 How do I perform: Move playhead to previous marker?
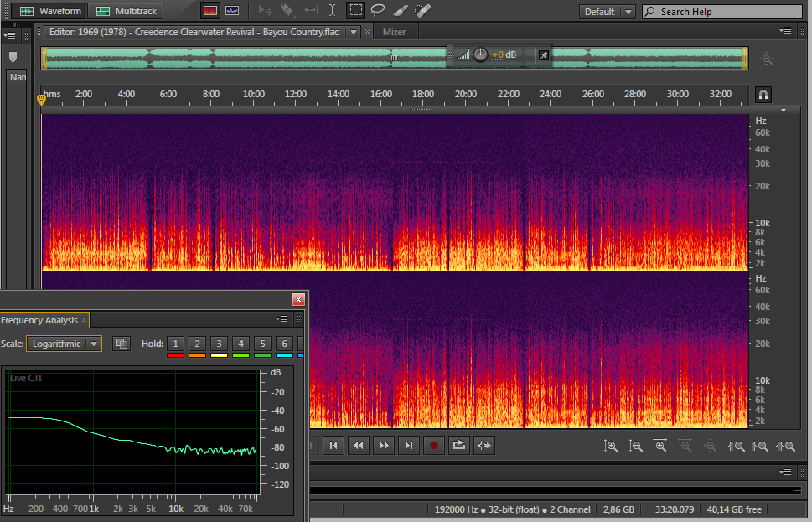[334, 446]
